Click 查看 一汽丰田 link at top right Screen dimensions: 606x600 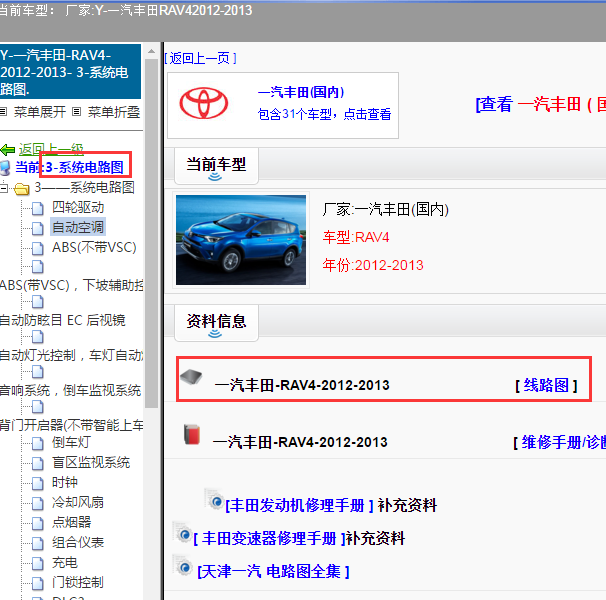541,104
